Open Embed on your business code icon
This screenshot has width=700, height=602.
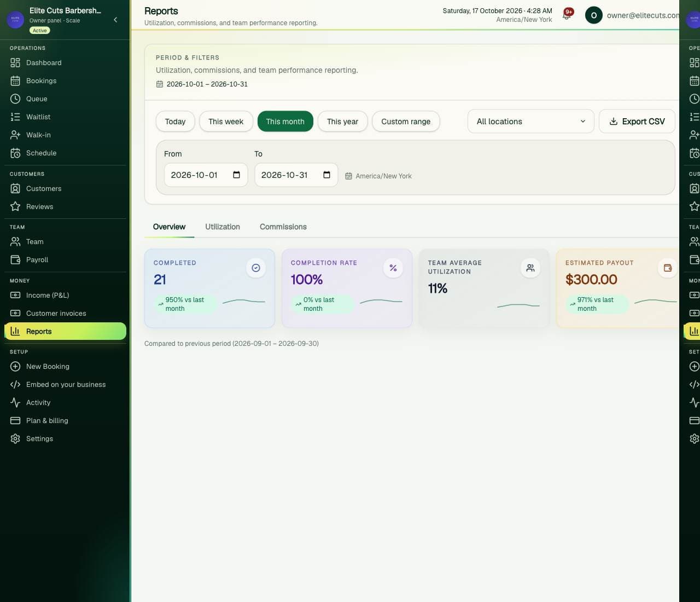(x=15, y=385)
